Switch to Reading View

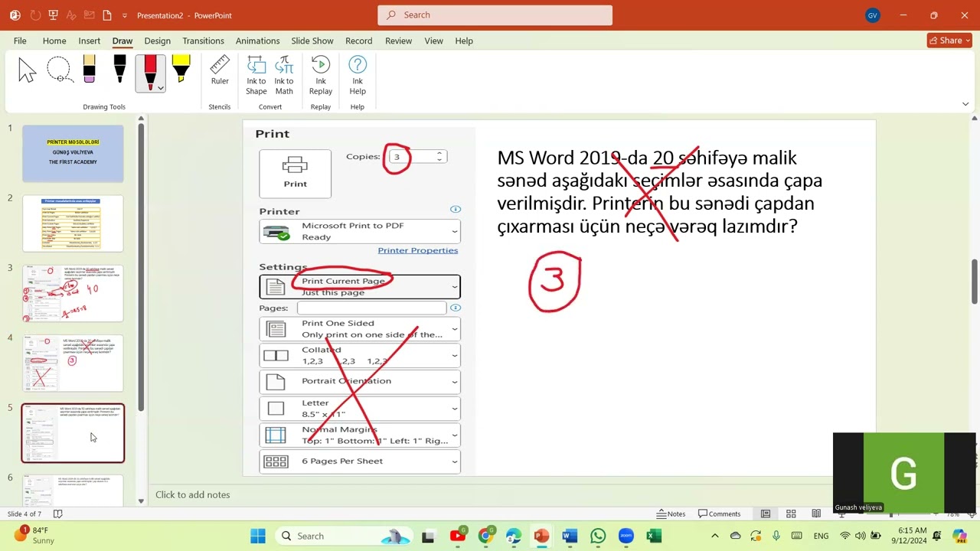pos(816,514)
